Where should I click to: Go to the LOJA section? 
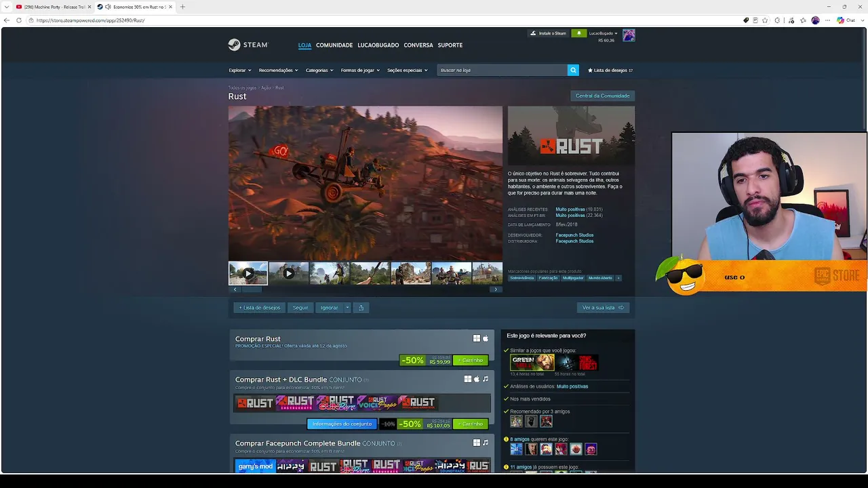coord(304,45)
